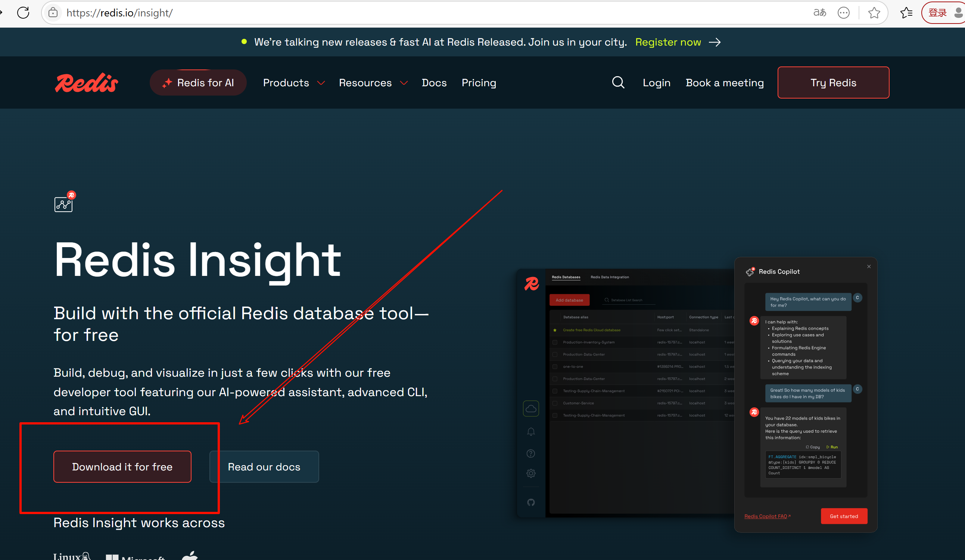Viewport: 965px width, 560px height.
Task: Click Run above the query code
Action: (832, 447)
